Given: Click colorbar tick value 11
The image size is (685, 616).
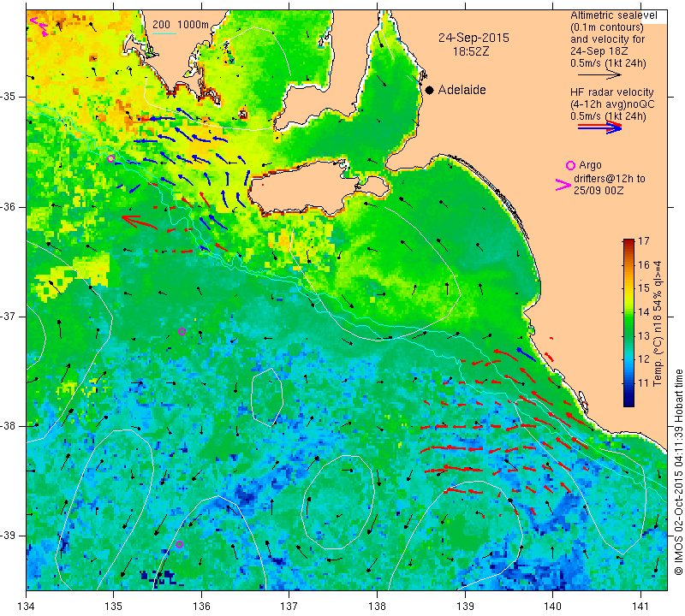Looking at the screenshot, I should [644, 383].
